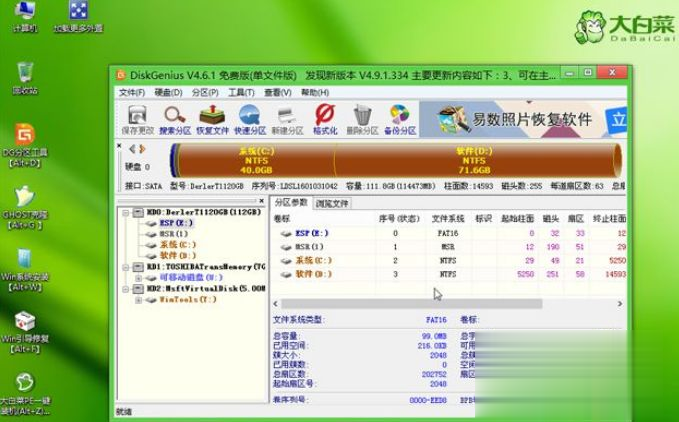Select 可移动磁盘(U:) in the tree
The width and height of the screenshot is (679, 422).
[x=191, y=277]
